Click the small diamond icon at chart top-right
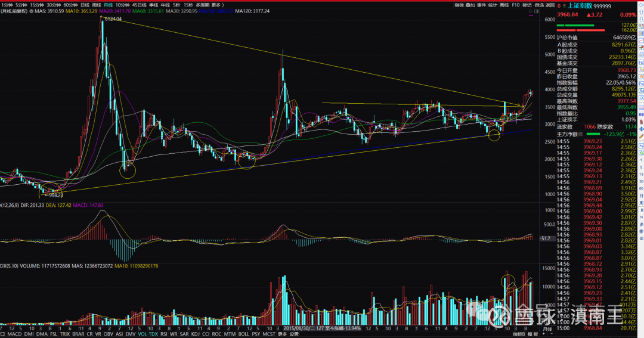Image resolution: width=644 pixels, height=338 pixels. click(530, 11)
